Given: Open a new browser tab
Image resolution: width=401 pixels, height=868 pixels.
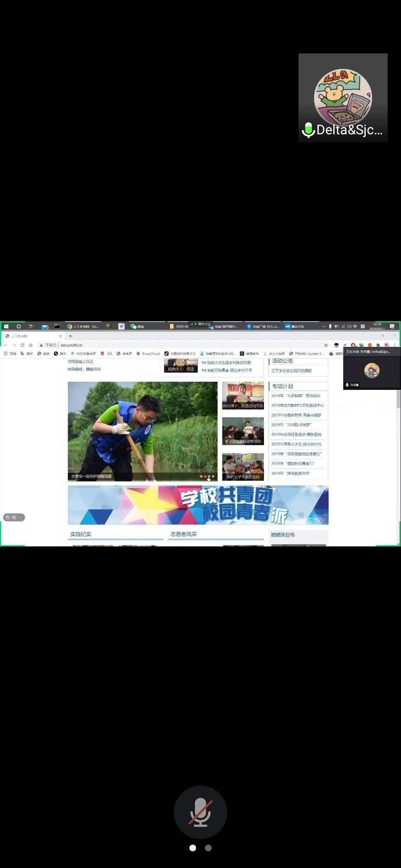Looking at the screenshot, I should 70,336.
